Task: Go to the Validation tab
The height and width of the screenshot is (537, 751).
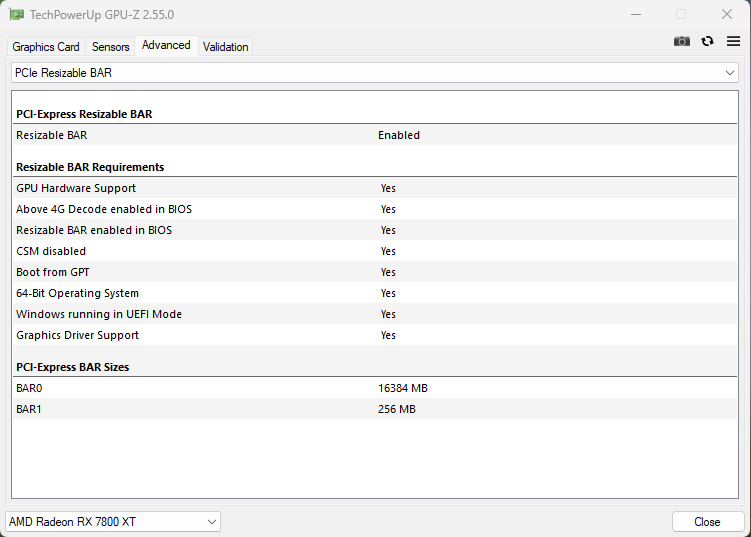Action: point(226,47)
